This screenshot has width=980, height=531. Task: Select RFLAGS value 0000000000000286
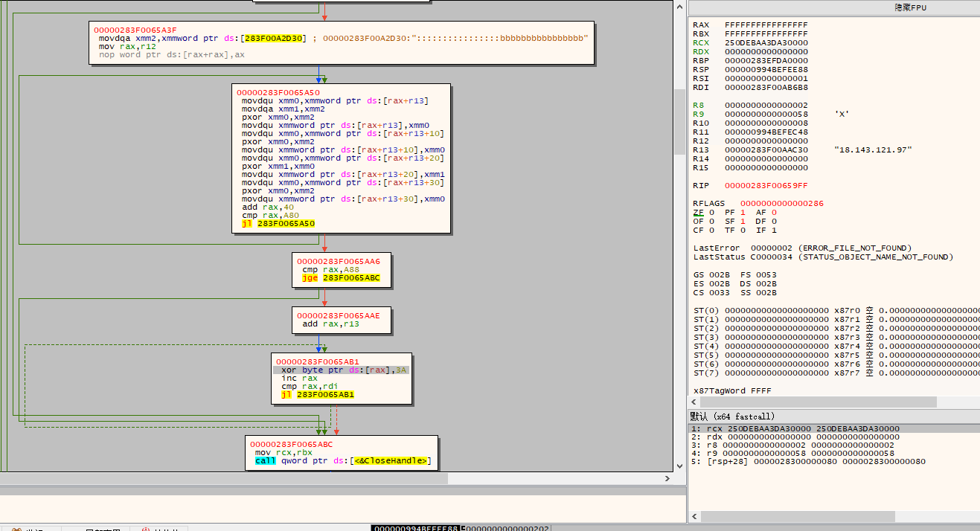(x=781, y=203)
